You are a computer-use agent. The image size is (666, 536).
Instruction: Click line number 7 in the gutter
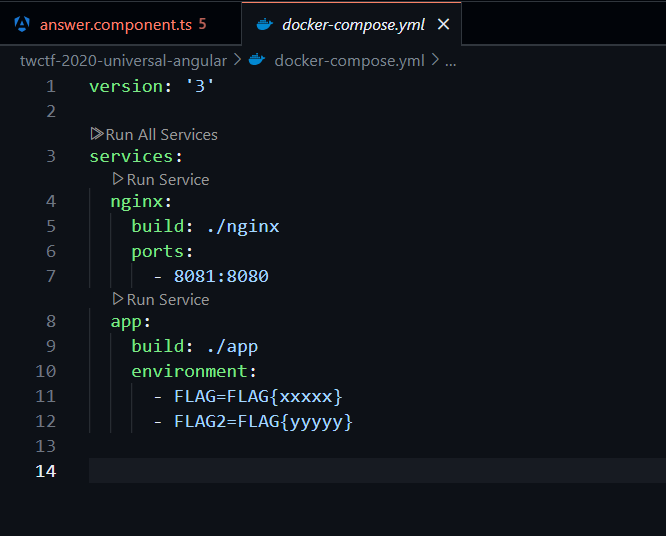click(51, 276)
